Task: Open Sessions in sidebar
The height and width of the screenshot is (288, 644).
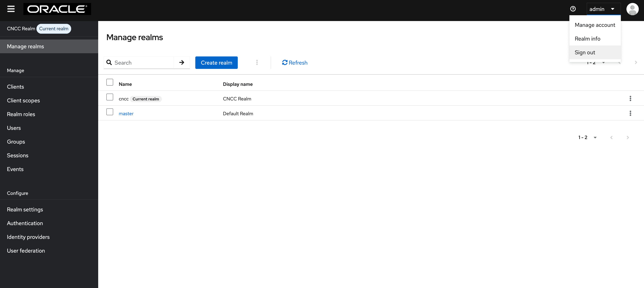Action: coord(49,156)
